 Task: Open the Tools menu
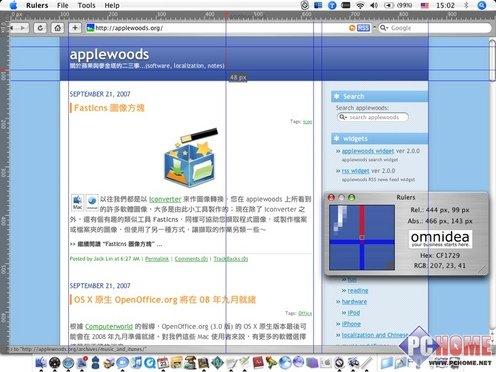[x=87, y=5]
